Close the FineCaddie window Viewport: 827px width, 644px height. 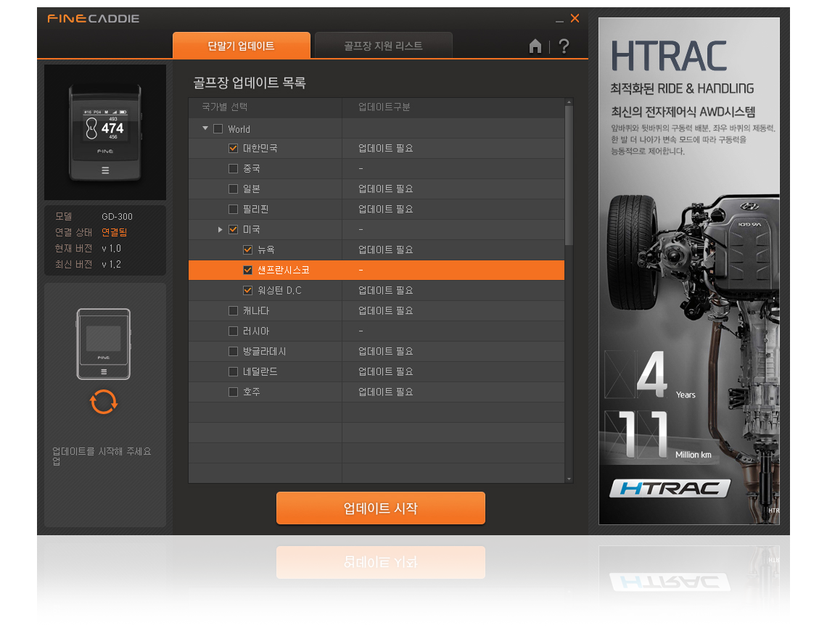click(x=575, y=18)
